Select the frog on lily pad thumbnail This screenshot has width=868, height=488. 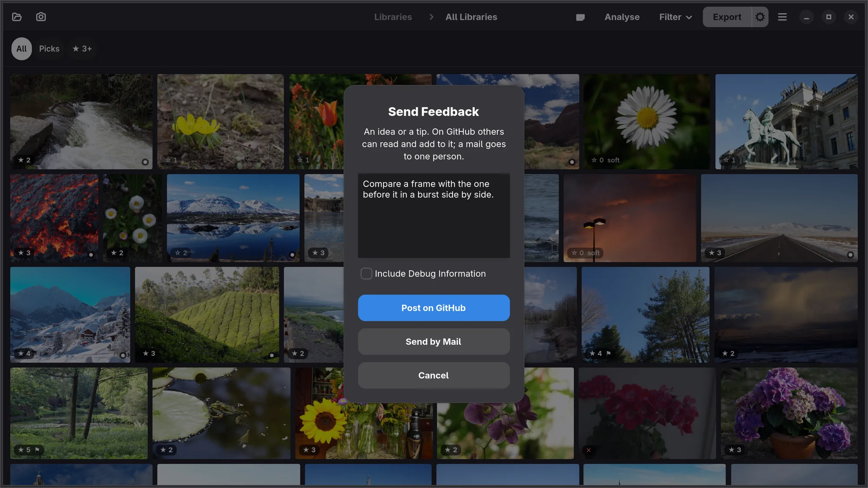pyautogui.click(x=221, y=413)
